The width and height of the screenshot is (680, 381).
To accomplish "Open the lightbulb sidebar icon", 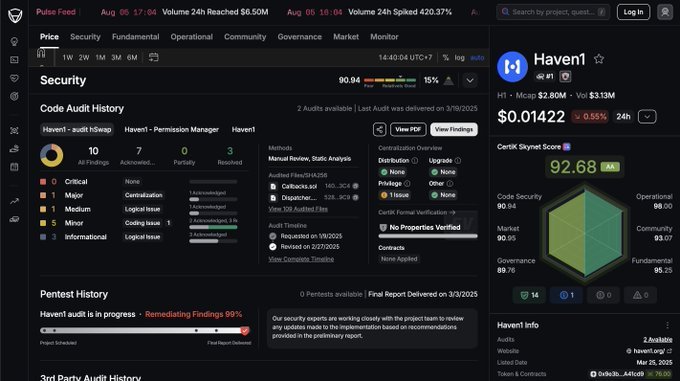I will [x=14, y=42].
